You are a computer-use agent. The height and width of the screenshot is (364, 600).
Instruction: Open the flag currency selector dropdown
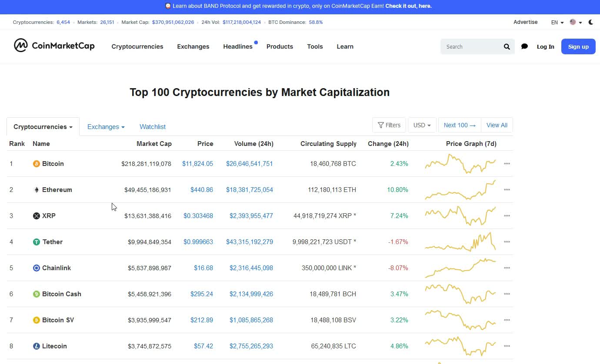coord(576,22)
